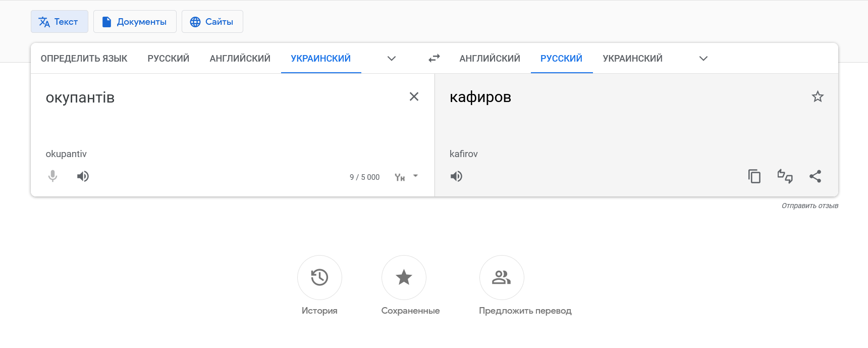Start voice input with microphone
This screenshot has width=868, height=348.
[x=52, y=176]
